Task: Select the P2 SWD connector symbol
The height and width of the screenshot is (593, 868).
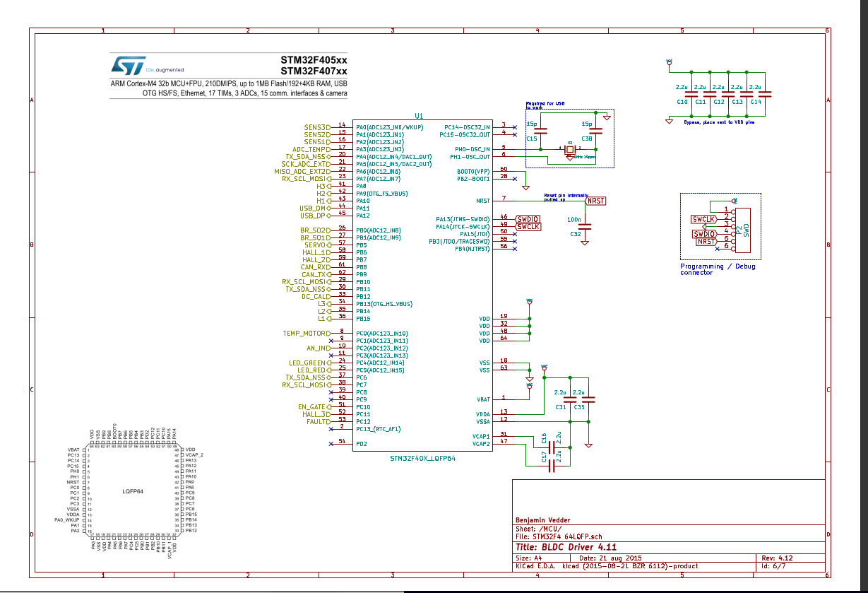Action: pos(742,230)
